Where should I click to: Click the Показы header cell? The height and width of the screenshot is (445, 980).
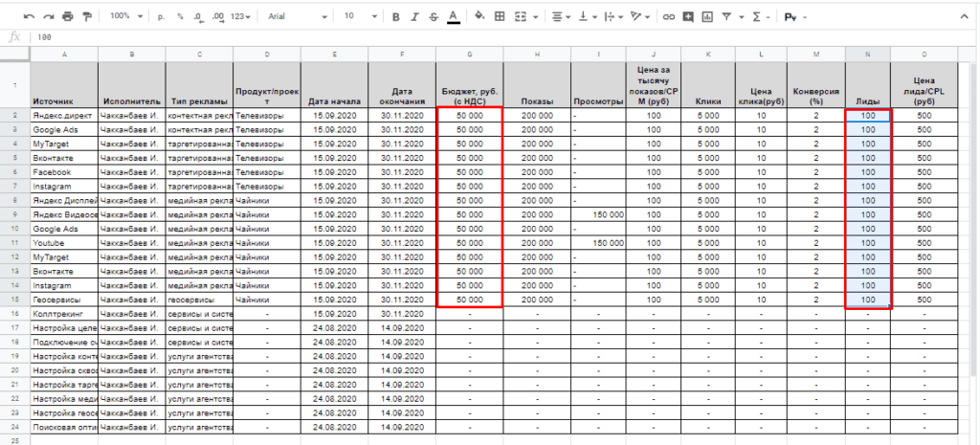click(537, 84)
